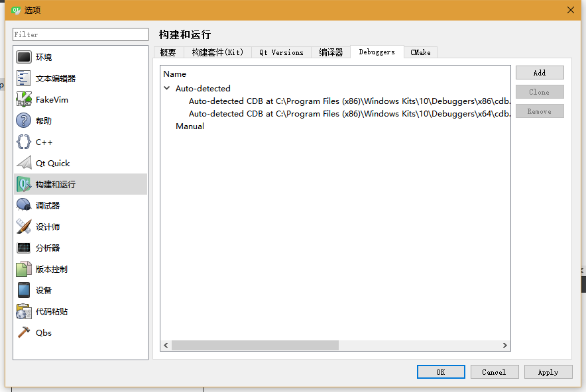The height and width of the screenshot is (392, 586).
Task: Close the 选项 dialog window
Action: pos(571,10)
